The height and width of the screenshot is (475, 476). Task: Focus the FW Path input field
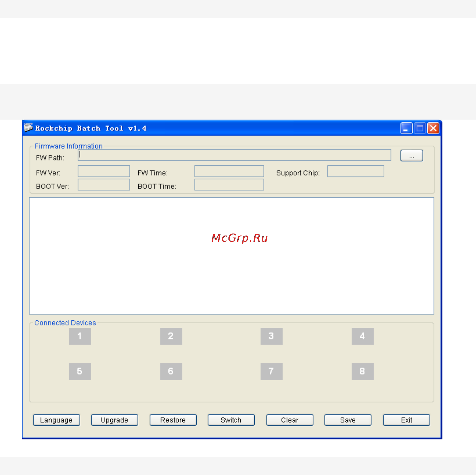click(x=234, y=155)
